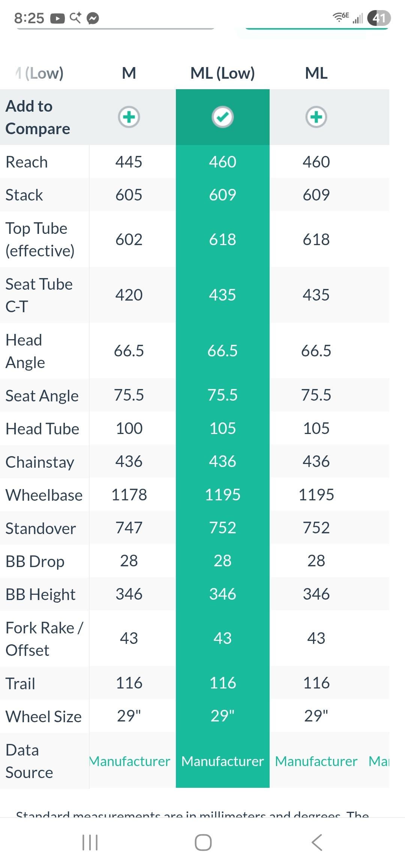
Task: Add size ML to compare
Action: (x=316, y=117)
